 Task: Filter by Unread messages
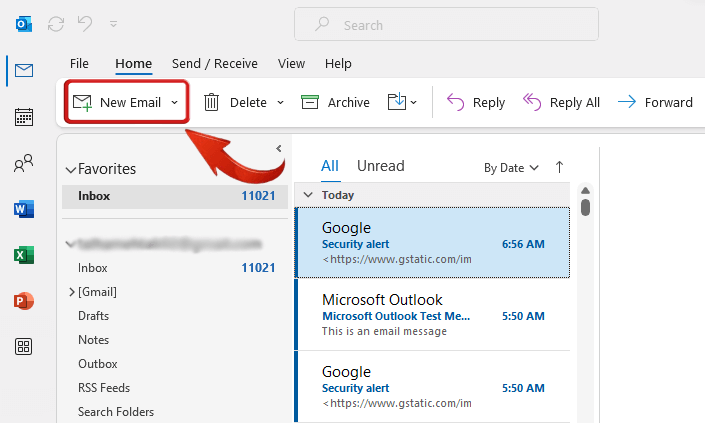click(x=380, y=166)
